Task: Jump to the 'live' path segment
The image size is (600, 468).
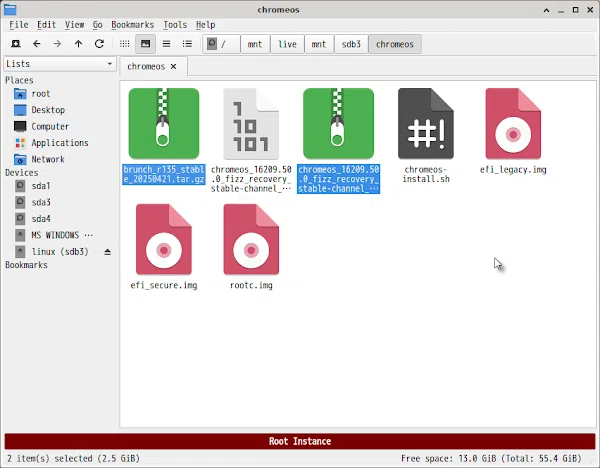Action: click(x=287, y=44)
